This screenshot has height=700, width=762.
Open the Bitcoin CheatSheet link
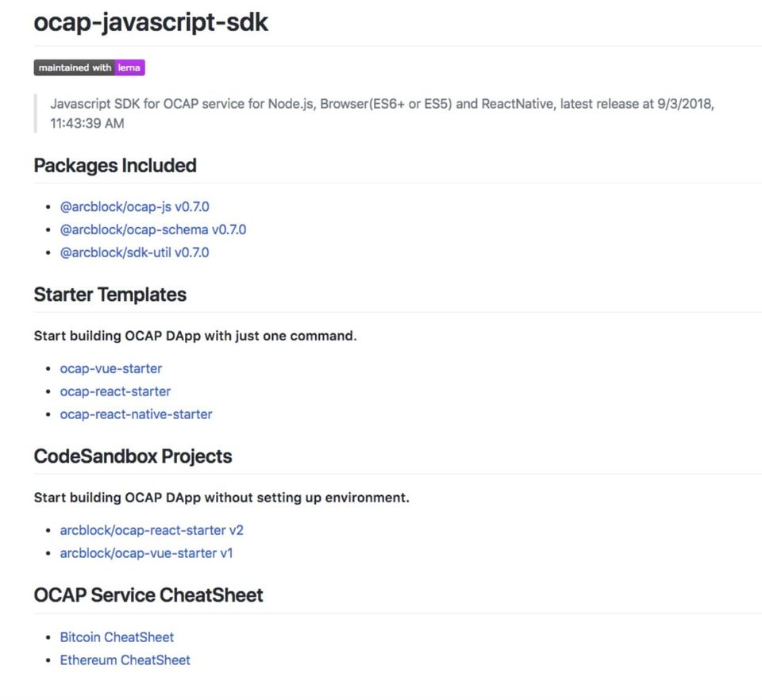point(117,637)
